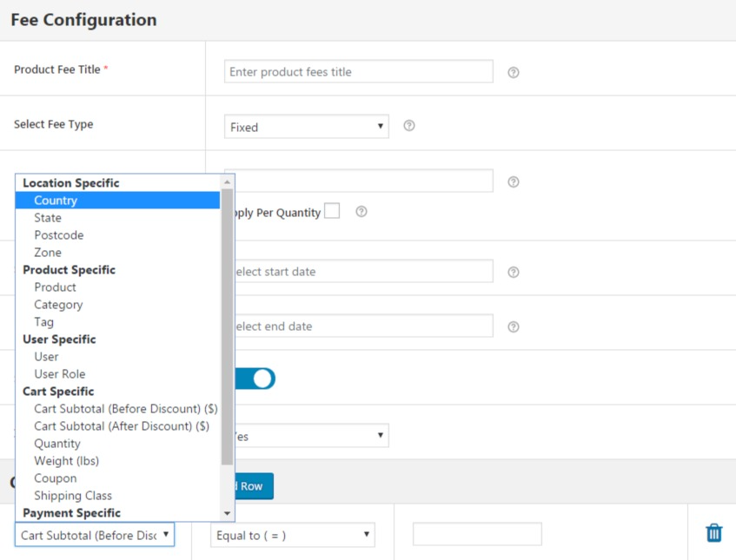This screenshot has width=736, height=560.
Task: Click the condition value input field
Action: tap(477, 534)
